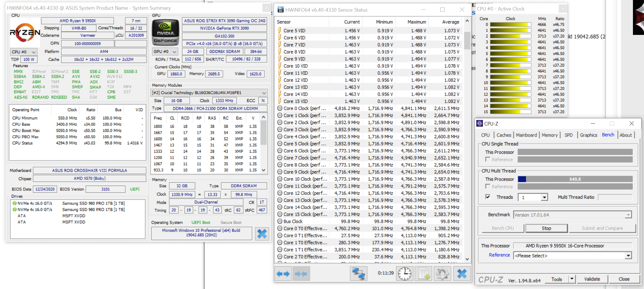Open sensor settings gear icon
Image resolution: width=644 pixels, height=289 pixels.
(442, 274)
